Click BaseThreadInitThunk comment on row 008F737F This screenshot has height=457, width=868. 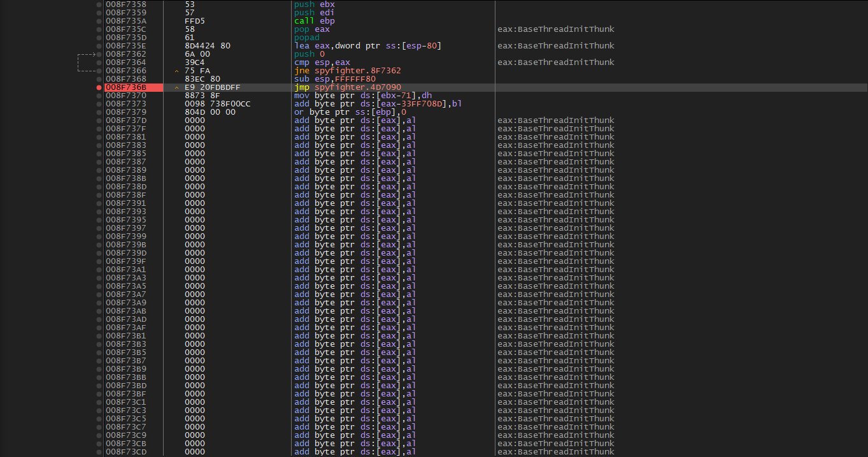tap(556, 129)
